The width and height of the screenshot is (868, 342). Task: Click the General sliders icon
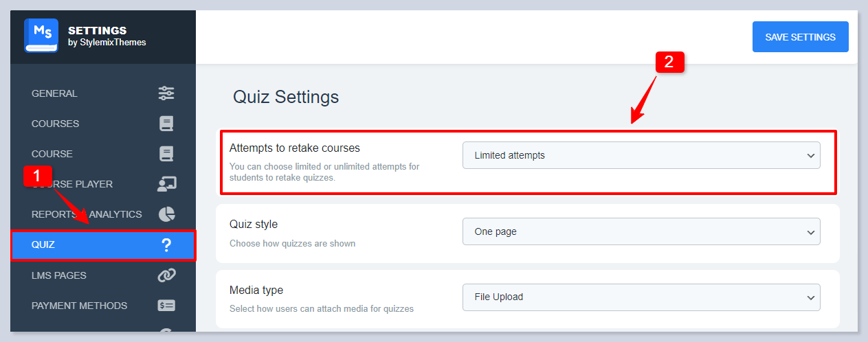click(x=166, y=93)
